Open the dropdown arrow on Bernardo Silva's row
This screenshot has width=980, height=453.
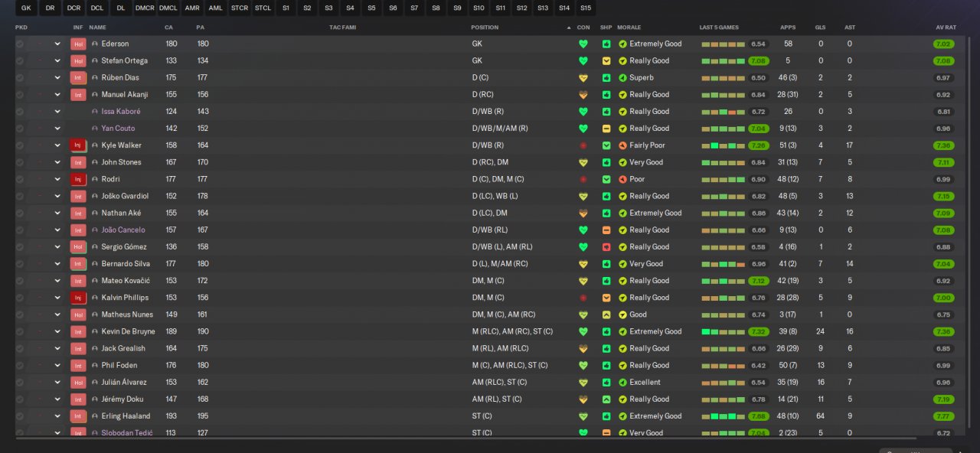[57, 264]
